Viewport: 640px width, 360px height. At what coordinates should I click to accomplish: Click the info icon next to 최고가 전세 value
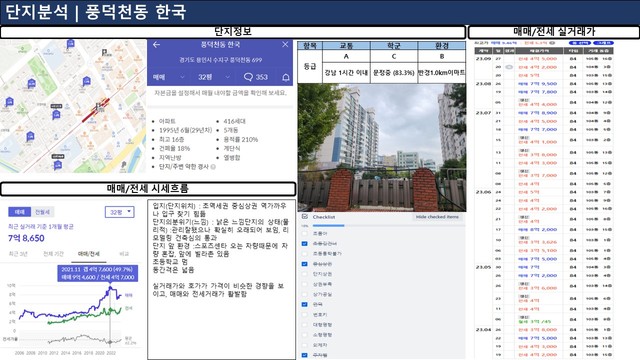[x=552, y=43]
